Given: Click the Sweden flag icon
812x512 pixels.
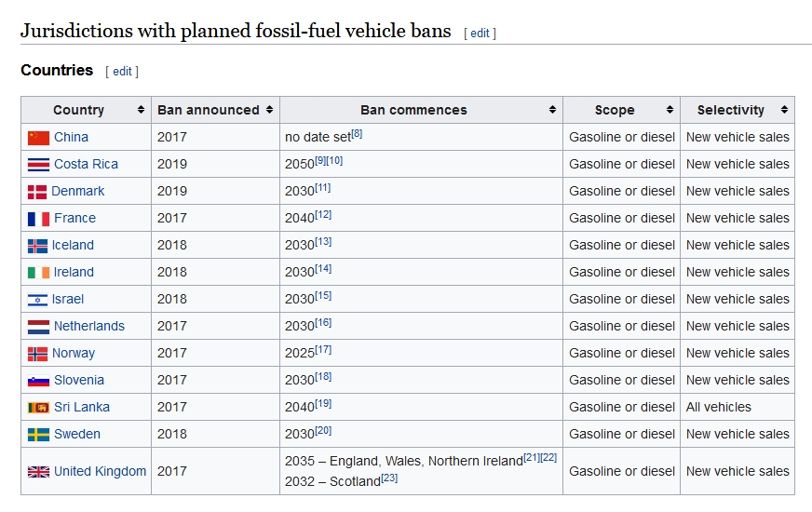Looking at the screenshot, I should pos(38,435).
